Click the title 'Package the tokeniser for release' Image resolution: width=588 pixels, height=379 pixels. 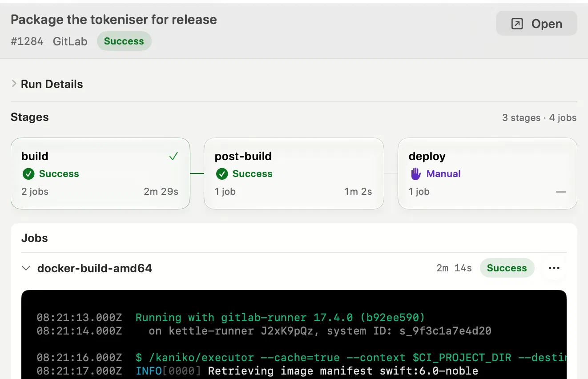click(x=114, y=20)
